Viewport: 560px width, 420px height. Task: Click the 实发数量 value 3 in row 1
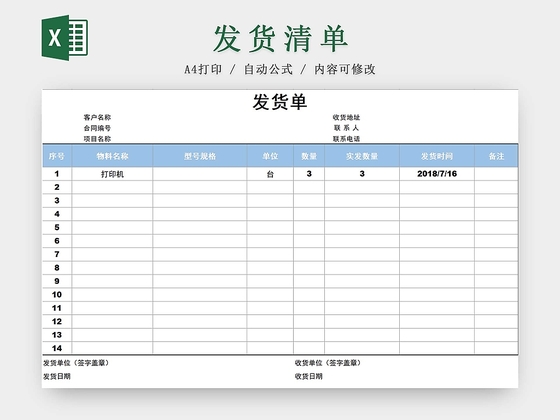click(x=362, y=174)
